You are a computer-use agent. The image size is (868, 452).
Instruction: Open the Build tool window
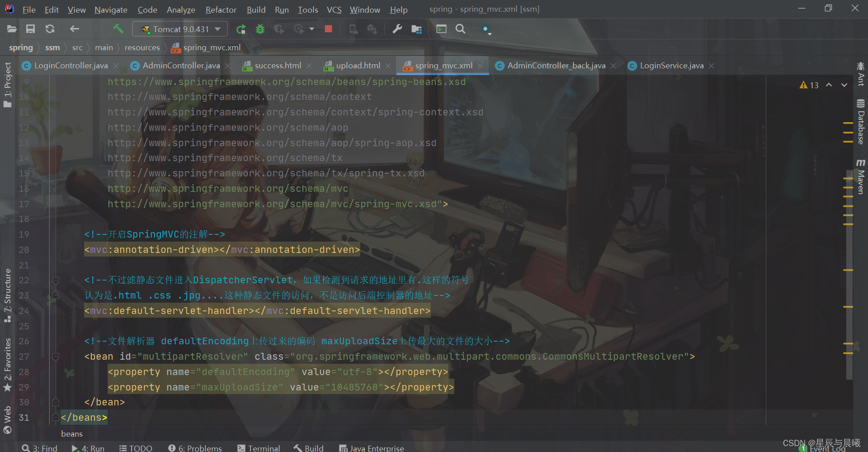pyautogui.click(x=309, y=448)
